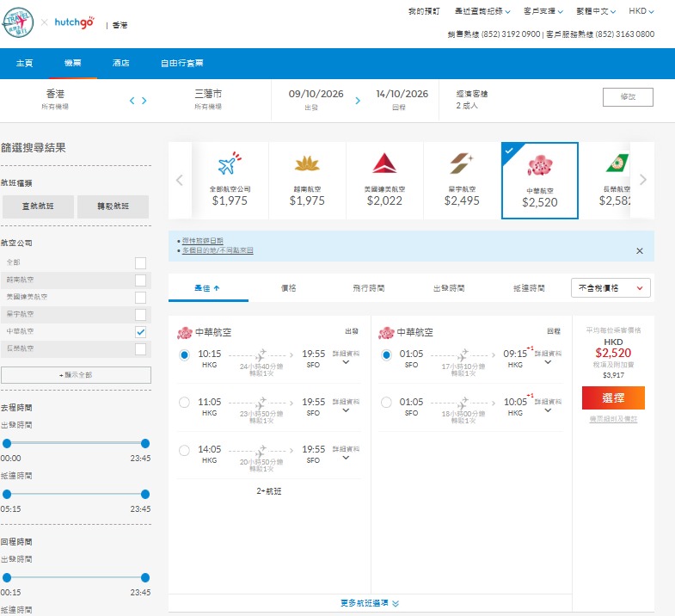Image resolution: width=675 pixels, height=616 pixels.
Task: Tick the Delta Air Lines filter checkbox
Action: tap(140, 297)
